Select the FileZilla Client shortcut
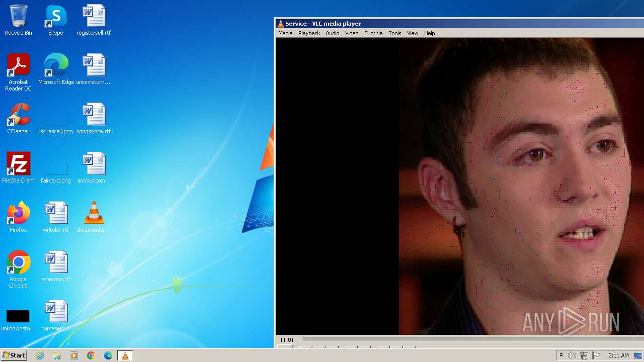The image size is (644, 362). (x=18, y=168)
